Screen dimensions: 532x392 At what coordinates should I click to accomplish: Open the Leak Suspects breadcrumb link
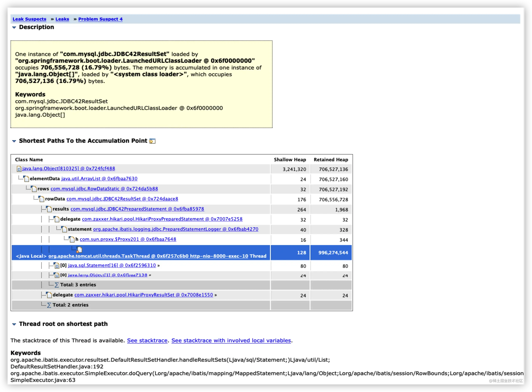(x=29, y=19)
